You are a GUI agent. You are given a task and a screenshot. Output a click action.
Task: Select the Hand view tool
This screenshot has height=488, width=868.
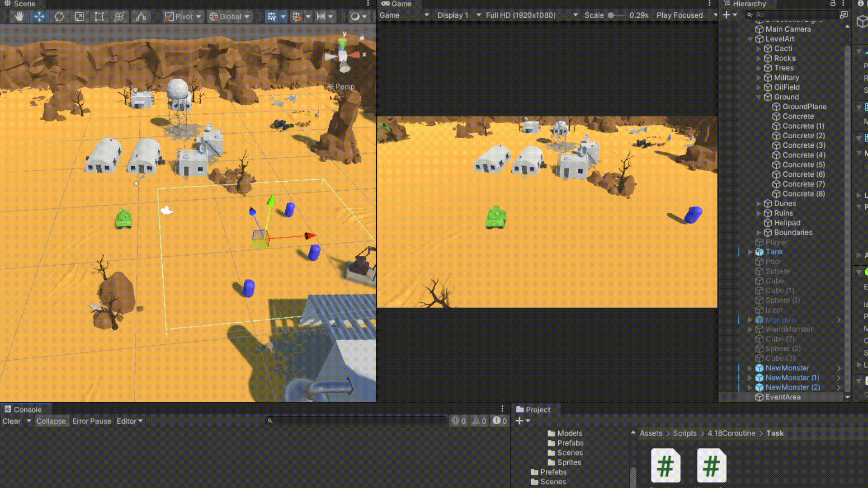(19, 17)
